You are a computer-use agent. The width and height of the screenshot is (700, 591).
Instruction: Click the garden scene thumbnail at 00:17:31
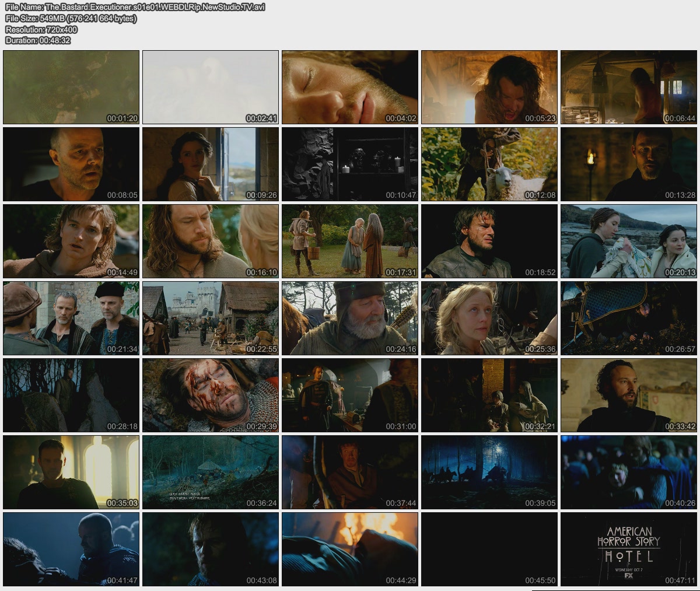[x=350, y=241]
